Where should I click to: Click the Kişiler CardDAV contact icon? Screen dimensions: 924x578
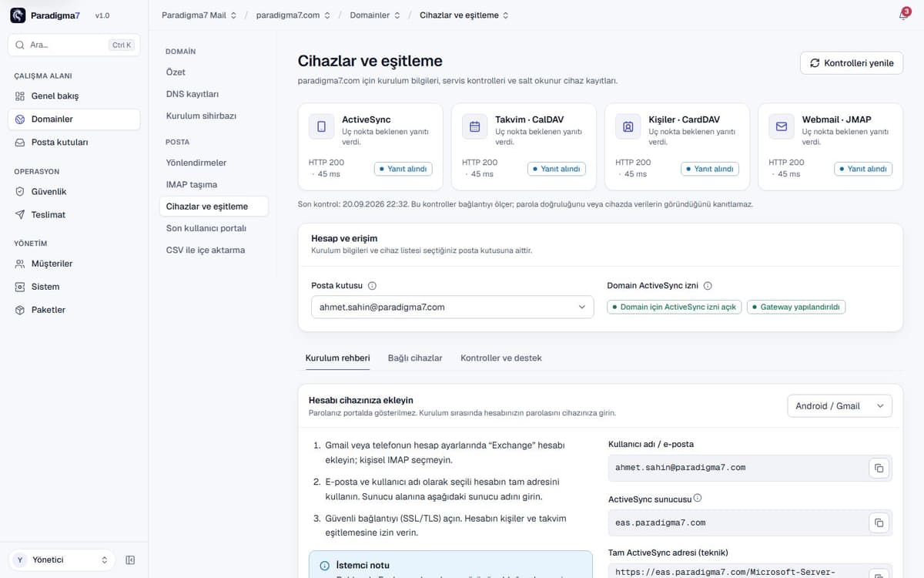(628, 126)
